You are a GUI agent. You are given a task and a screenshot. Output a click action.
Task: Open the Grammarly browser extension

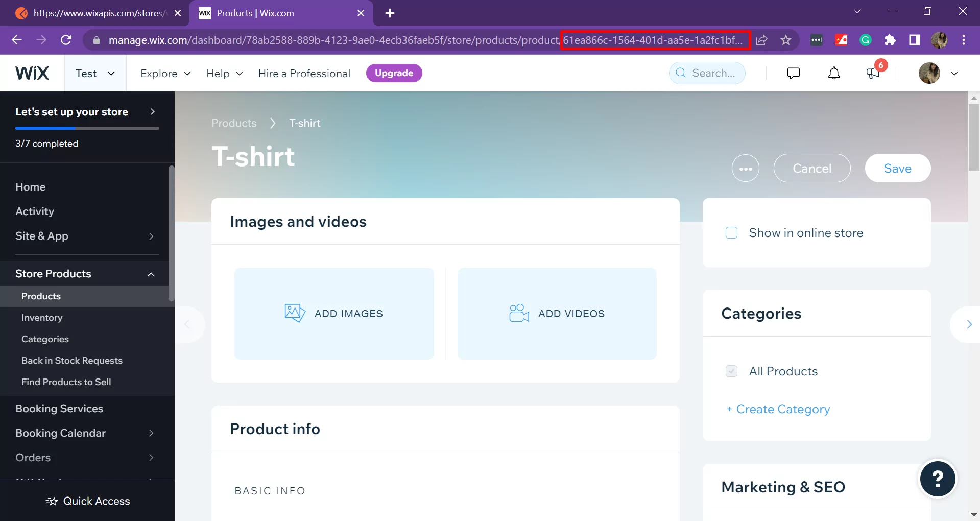coord(865,40)
